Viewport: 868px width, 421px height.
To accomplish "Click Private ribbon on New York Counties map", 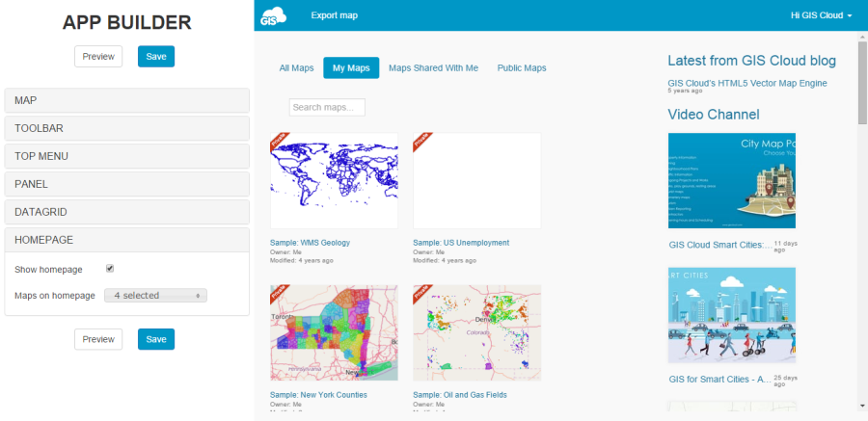I will coord(279,293).
